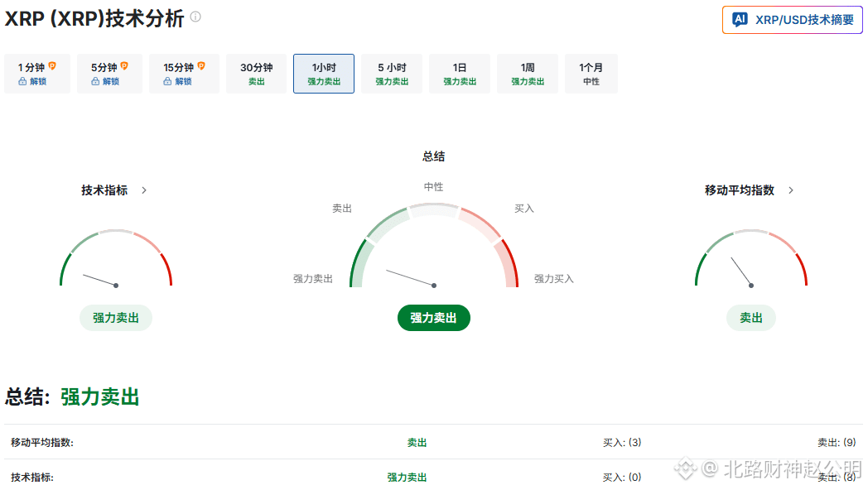Select the 1日 timeframe tab

pyautogui.click(x=460, y=74)
